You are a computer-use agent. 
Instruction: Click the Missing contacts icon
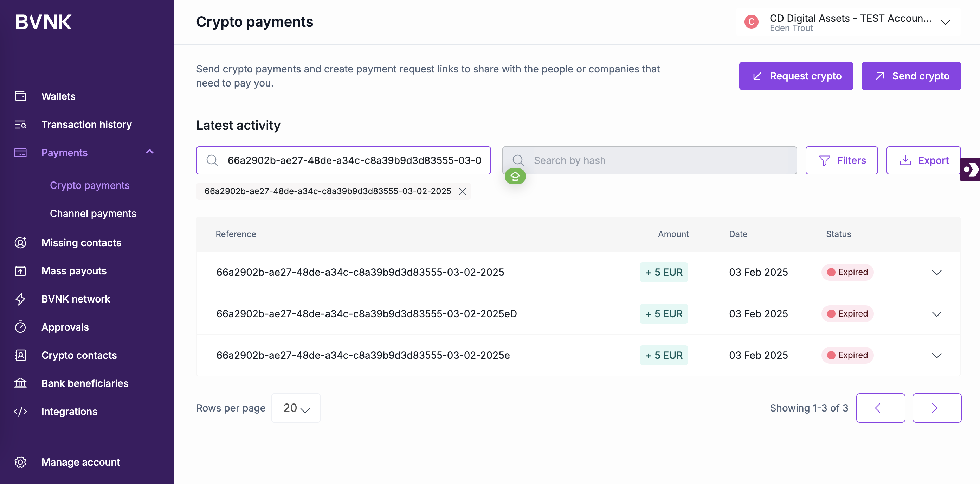(x=20, y=243)
